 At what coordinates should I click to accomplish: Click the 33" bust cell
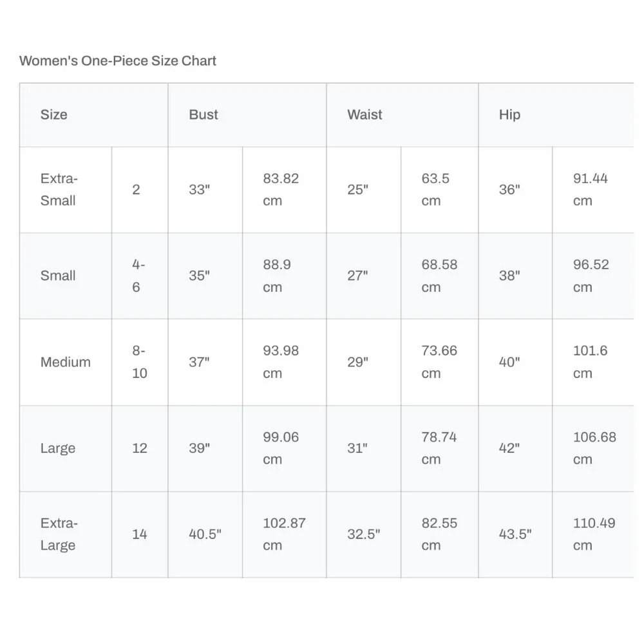pyautogui.click(x=200, y=189)
